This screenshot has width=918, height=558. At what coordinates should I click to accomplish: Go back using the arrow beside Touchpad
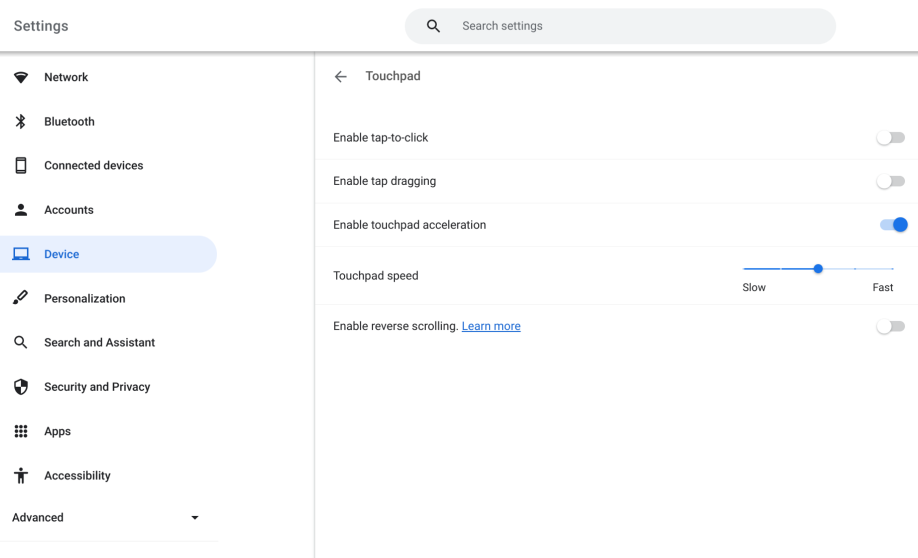click(341, 76)
